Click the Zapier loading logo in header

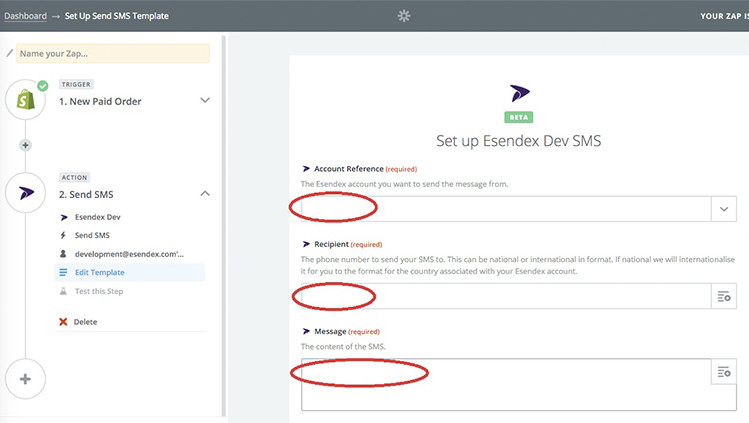(404, 16)
